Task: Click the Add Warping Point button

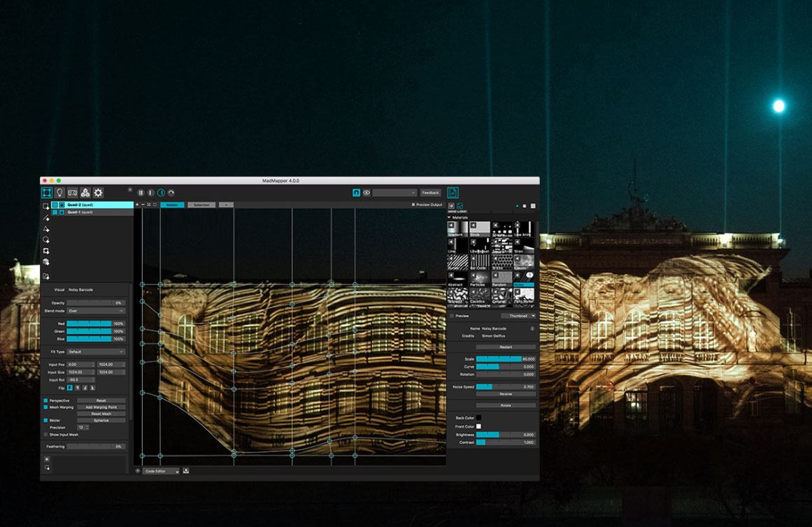Action: click(101, 407)
